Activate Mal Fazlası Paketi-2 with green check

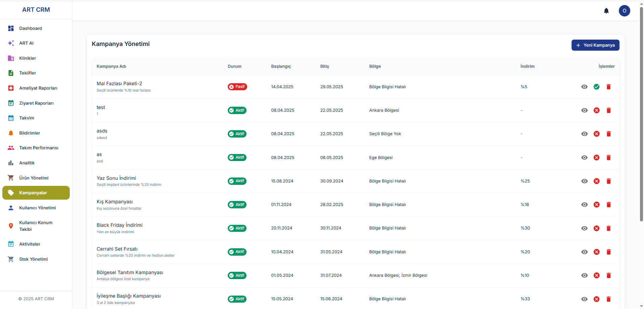click(596, 87)
